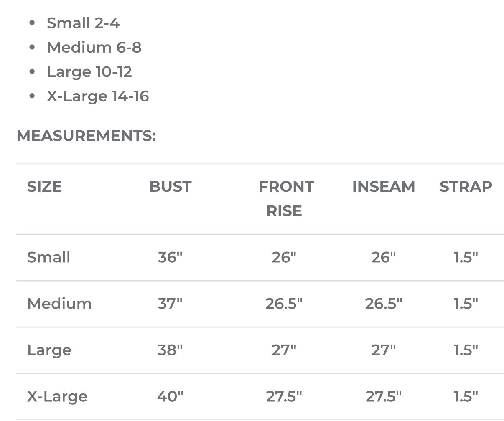
Task: Select the Large row label in table
Action: coord(49,350)
